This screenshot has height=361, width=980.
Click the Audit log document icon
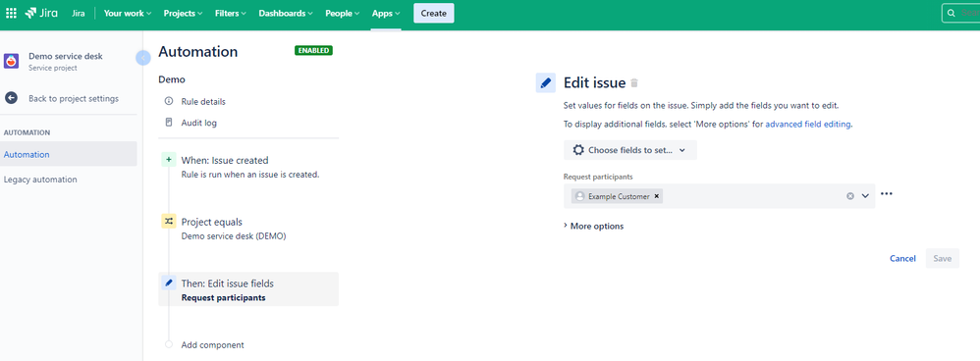click(168, 123)
